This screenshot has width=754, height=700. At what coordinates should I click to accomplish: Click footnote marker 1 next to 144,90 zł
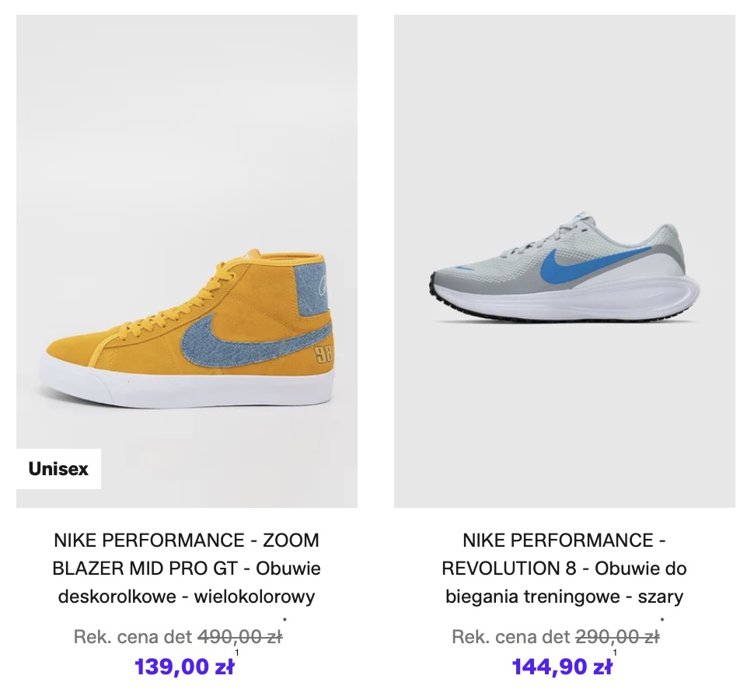point(615,653)
